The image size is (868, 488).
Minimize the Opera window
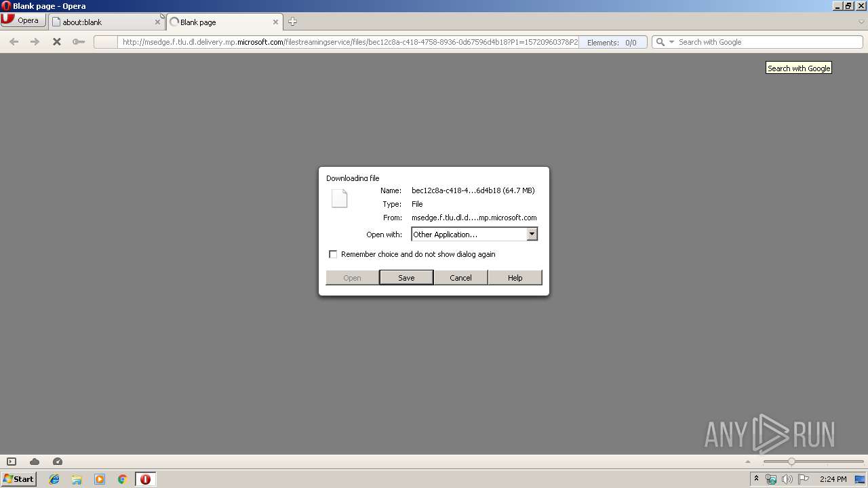[837, 6]
